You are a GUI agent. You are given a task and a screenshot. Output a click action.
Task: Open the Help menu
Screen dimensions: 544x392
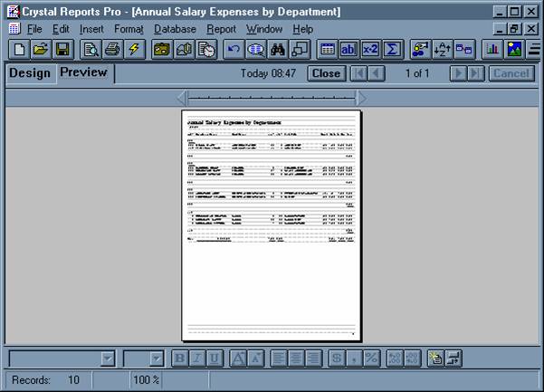[303, 29]
